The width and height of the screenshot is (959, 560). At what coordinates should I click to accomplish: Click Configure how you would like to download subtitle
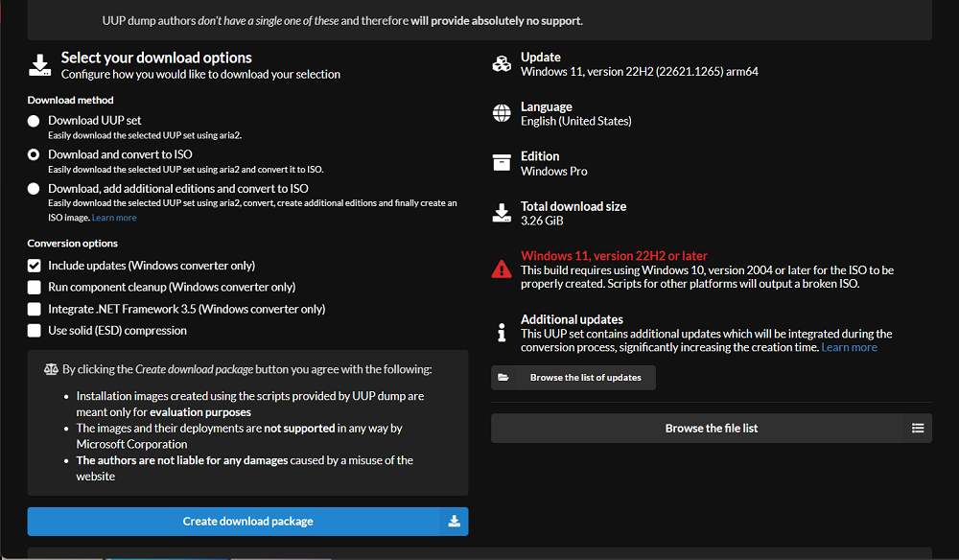[x=200, y=75]
